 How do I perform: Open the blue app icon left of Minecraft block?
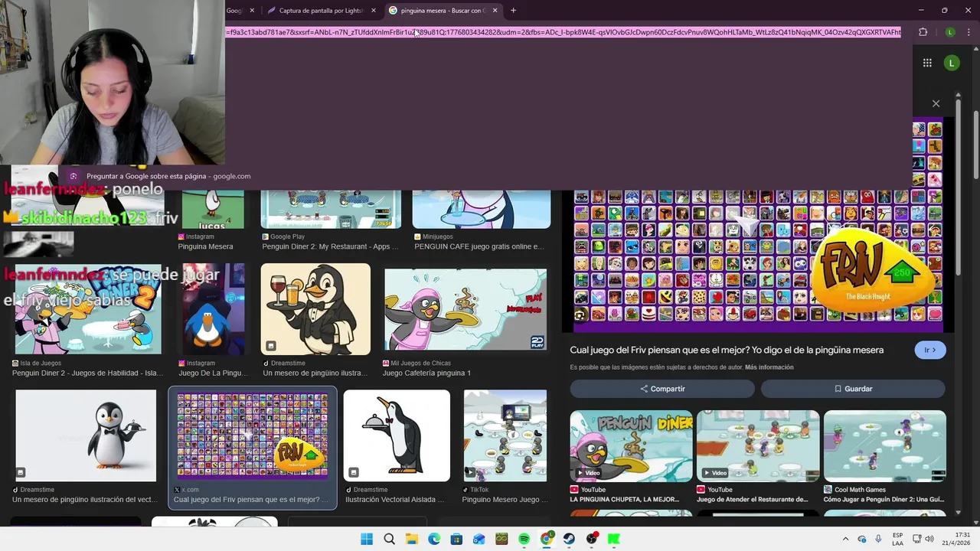(x=479, y=539)
